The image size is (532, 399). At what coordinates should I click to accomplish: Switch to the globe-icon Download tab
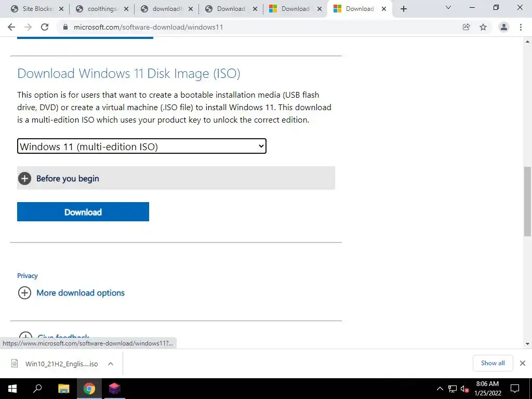pyautogui.click(x=227, y=9)
